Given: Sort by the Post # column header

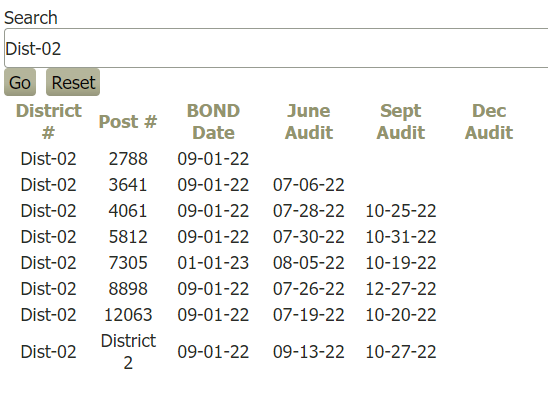Looking at the screenshot, I should [x=128, y=122].
